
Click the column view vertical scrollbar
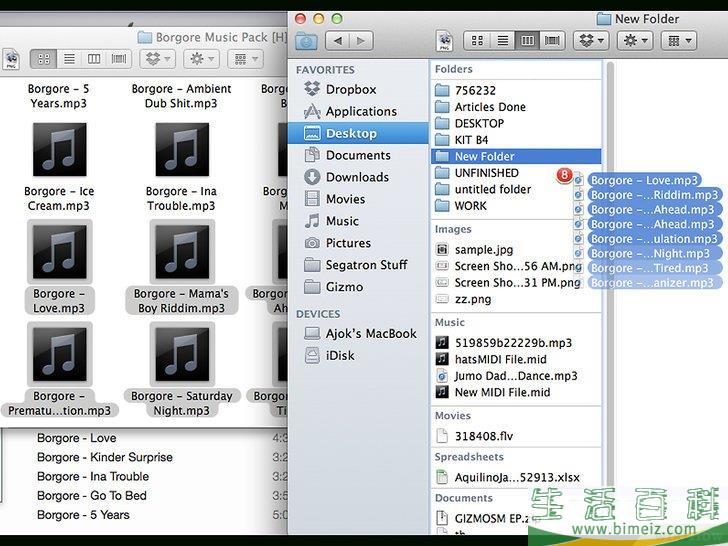(610, 274)
